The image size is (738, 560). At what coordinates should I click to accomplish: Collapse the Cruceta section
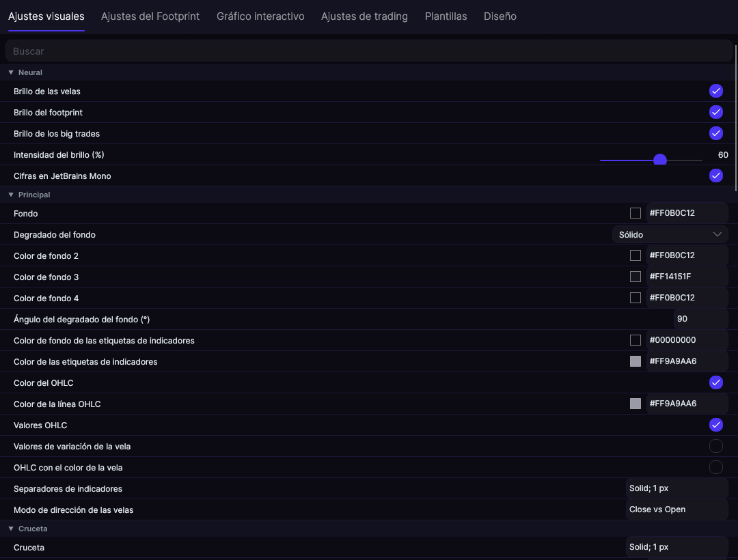(11, 529)
